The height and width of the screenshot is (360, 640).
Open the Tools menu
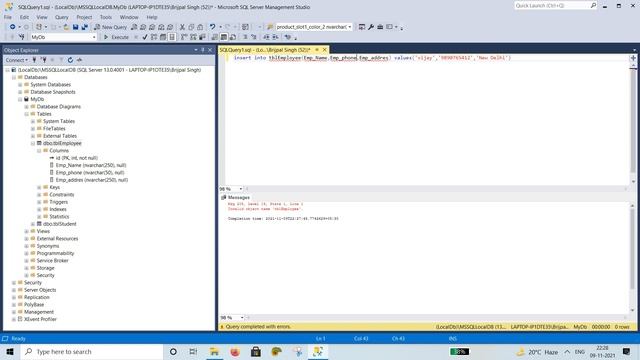click(x=106, y=17)
